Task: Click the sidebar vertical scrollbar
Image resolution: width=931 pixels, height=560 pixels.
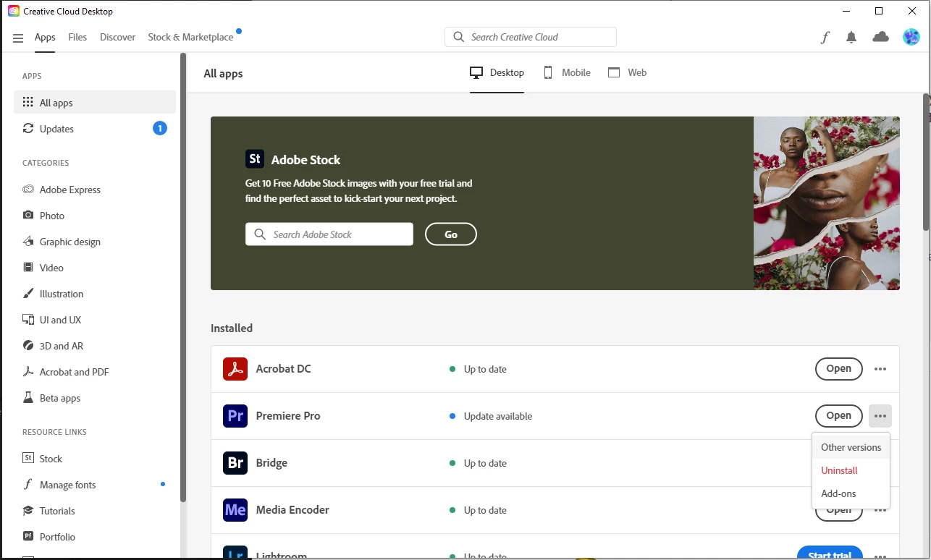Action: [x=183, y=279]
